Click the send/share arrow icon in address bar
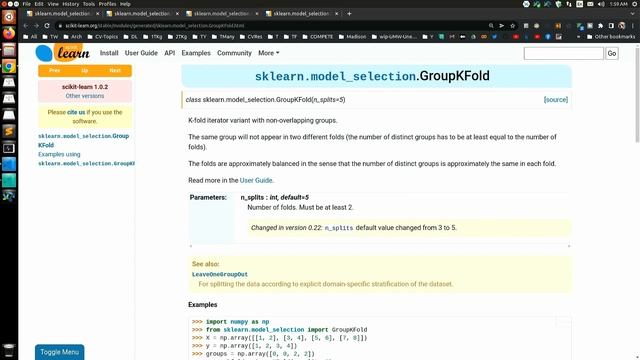This screenshot has height=360, width=640. click(502, 25)
